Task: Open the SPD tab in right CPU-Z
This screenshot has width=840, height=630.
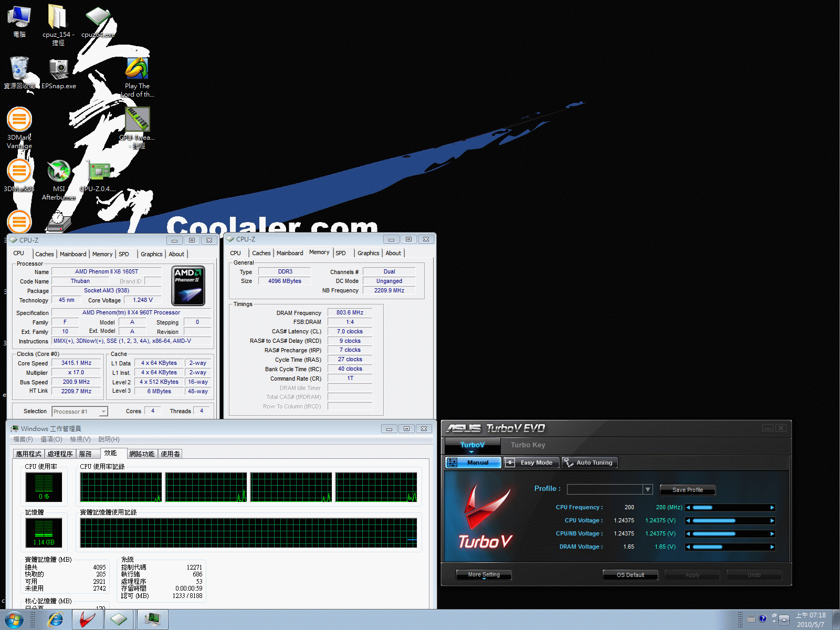Action: [341, 253]
